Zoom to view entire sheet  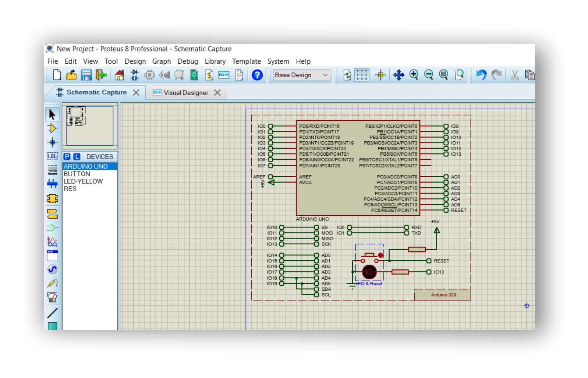pyautogui.click(x=444, y=75)
